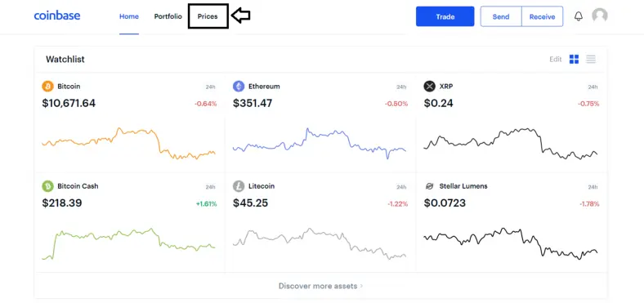Click the $351.47 Ethereum price

(253, 103)
